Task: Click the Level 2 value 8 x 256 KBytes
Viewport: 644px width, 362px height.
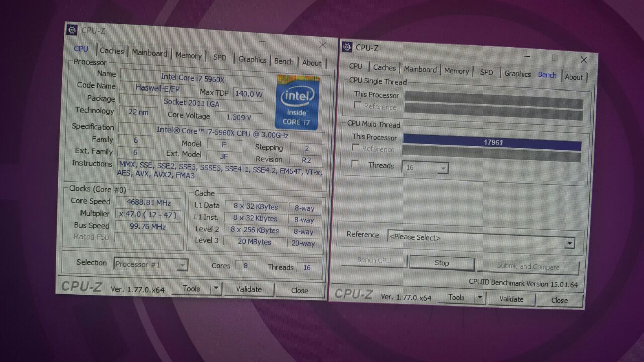Action: pyautogui.click(x=255, y=230)
